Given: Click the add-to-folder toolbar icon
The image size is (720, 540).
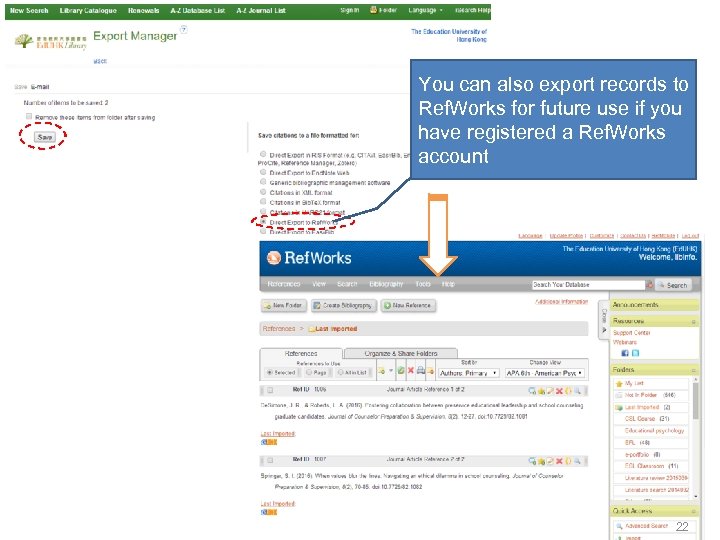Looking at the screenshot, I should coord(381,371).
